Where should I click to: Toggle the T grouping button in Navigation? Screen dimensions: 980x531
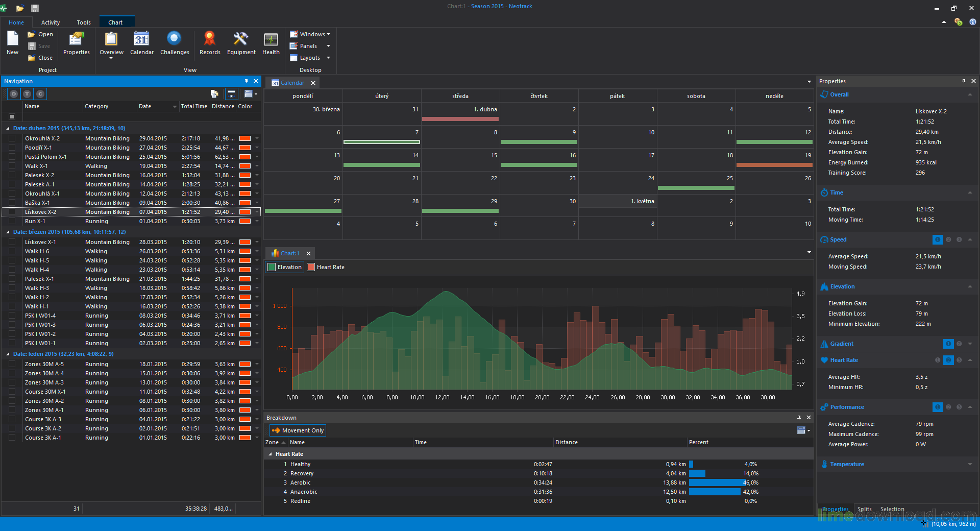click(x=27, y=94)
